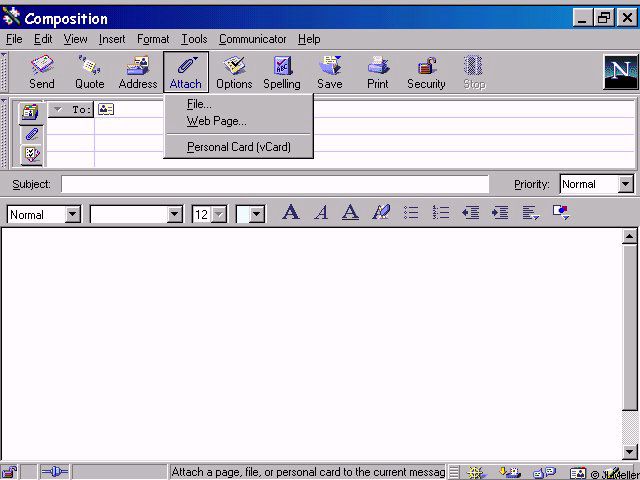Open the font size 12 dropdown
Image resolution: width=640 pixels, height=480 pixels.
[219, 214]
